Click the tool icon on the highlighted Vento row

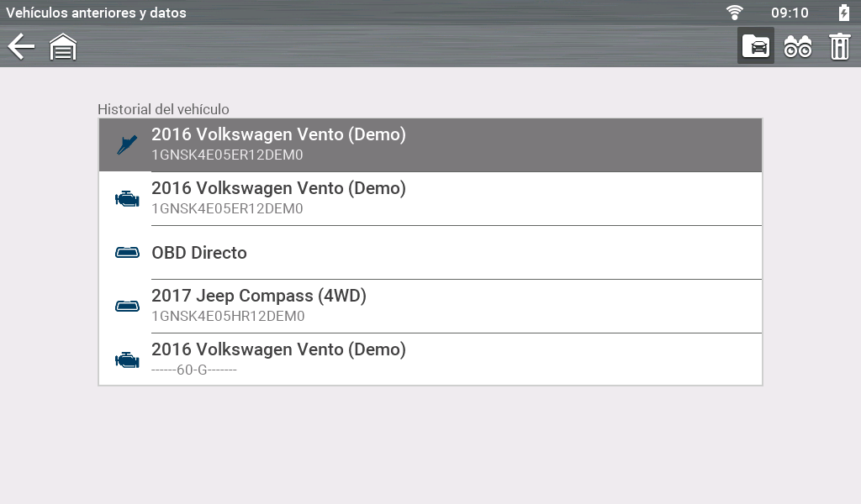(127, 145)
